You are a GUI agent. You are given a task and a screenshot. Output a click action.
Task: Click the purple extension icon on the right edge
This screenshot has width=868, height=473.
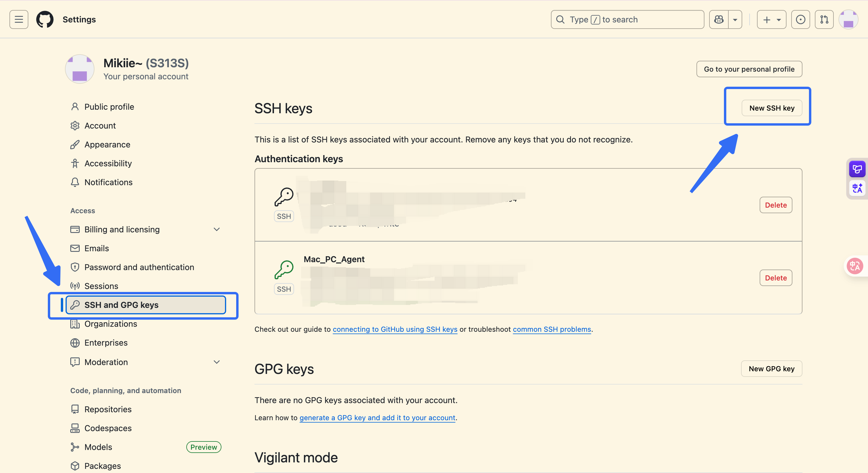[857, 169]
